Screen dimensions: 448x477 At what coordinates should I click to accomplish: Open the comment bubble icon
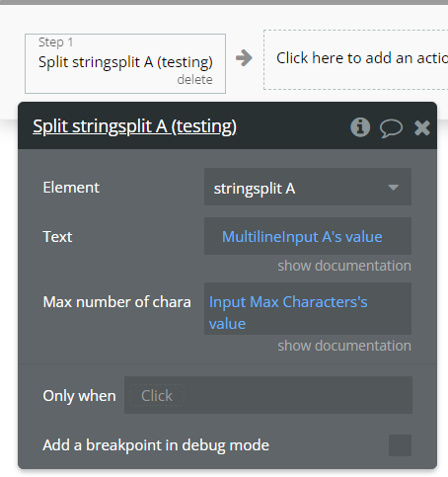[x=391, y=128]
